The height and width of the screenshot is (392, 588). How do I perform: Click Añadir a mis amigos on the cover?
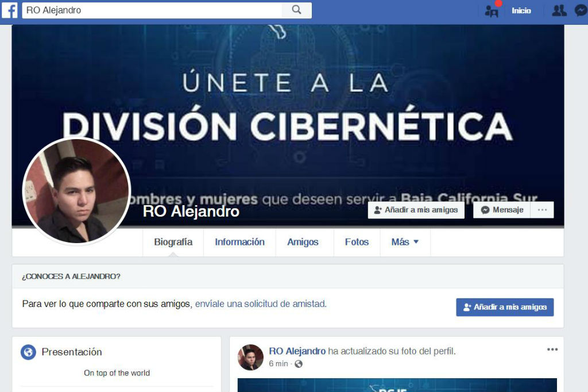pyautogui.click(x=416, y=210)
